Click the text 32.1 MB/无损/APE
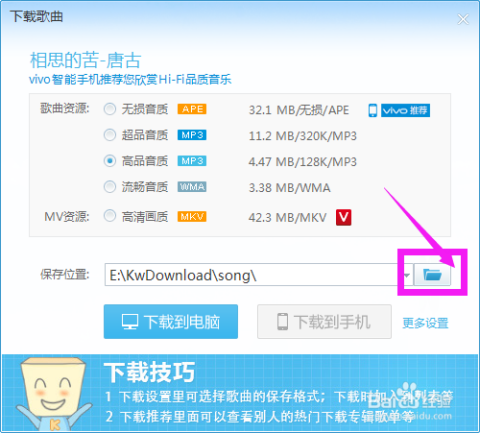This screenshot has width=480, height=433. coord(299,110)
